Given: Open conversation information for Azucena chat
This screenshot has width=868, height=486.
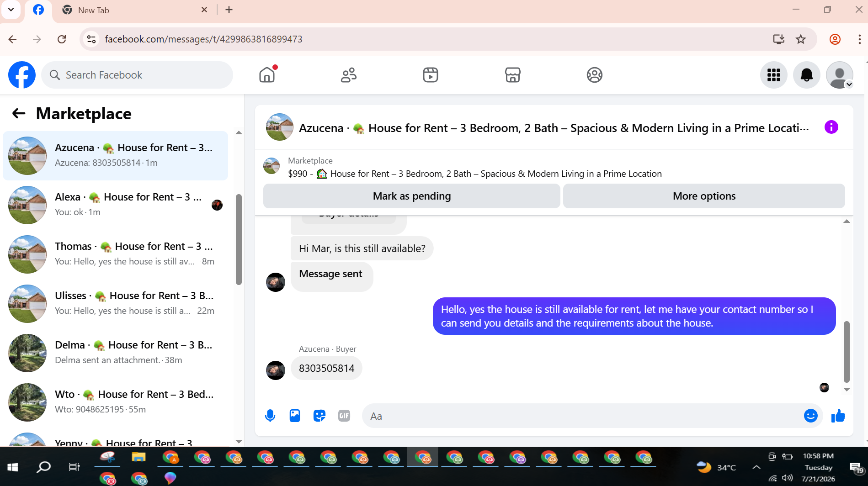Looking at the screenshot, I should (x=831, y=127).
